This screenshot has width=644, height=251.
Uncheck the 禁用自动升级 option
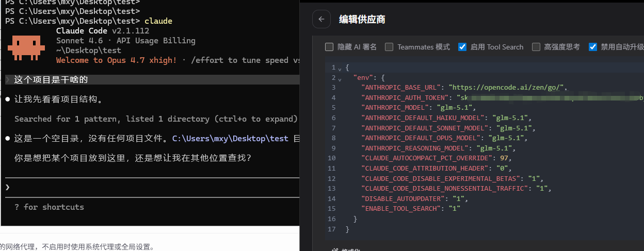click(593, 47)
